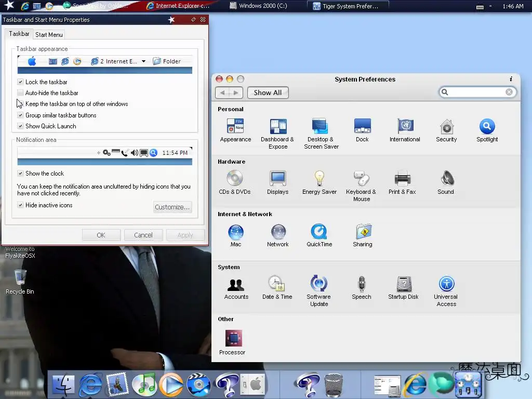Open the Sound pane
This screenshot has width=532, height=399.
coord(446,182)
